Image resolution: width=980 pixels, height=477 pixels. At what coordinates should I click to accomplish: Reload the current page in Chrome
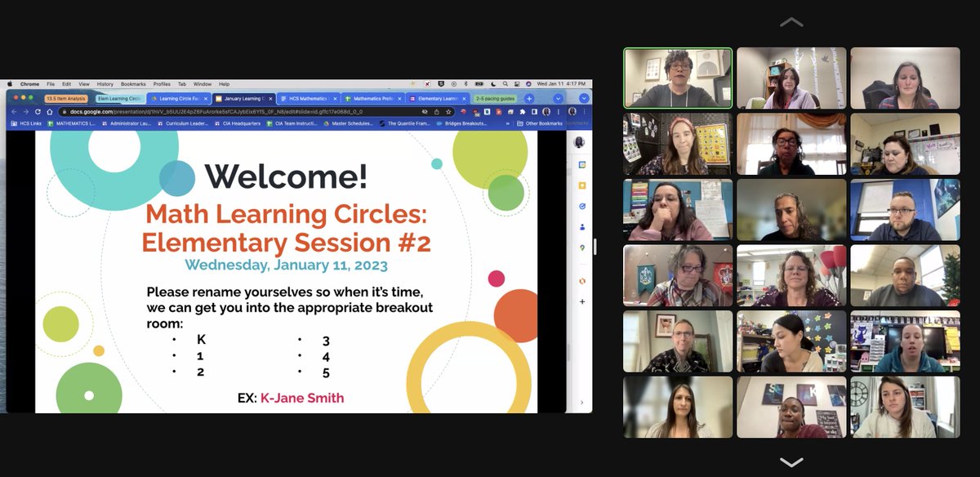tap(37, 112)
